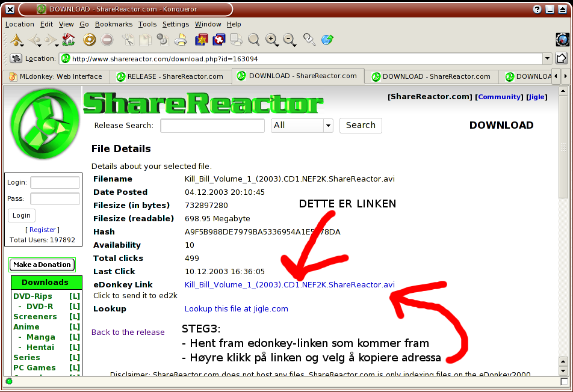The width and height of the screenshot is (573, 392).
Task: Click the Release Search text field
Action: [x=212, y=126]
